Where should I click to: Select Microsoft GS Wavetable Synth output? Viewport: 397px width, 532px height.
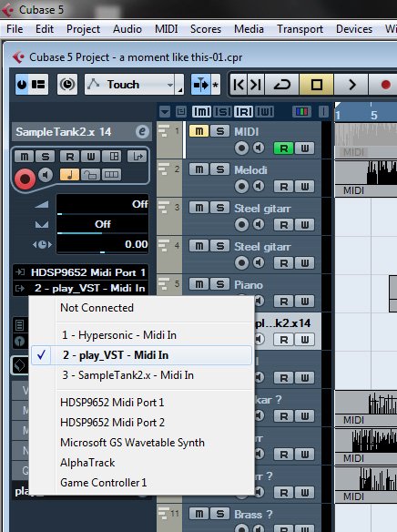click(x=142, y=443)
